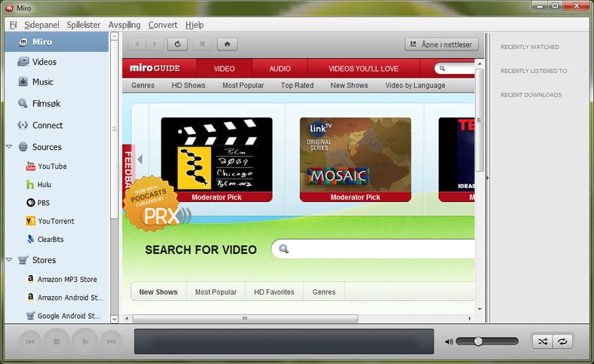This screenshot has width=594, height=364.
Task: Open Top Rated link
Action: pos(297,85)
